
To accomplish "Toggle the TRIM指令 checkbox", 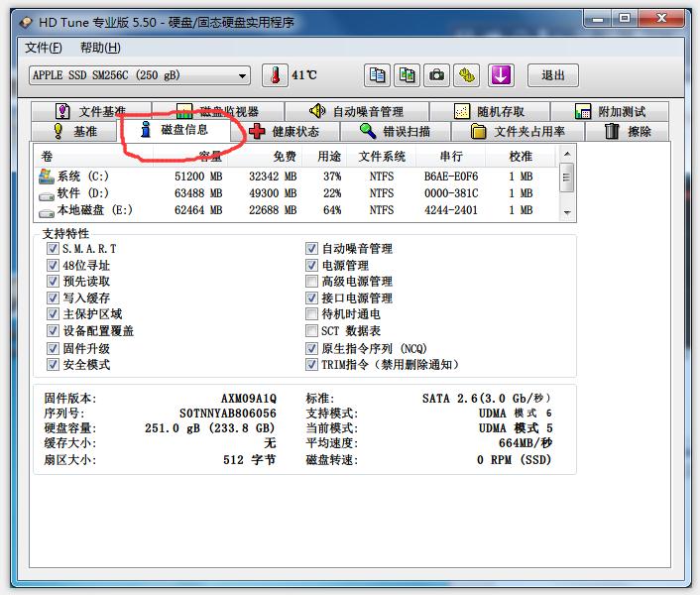I will [x=311, y=364].
